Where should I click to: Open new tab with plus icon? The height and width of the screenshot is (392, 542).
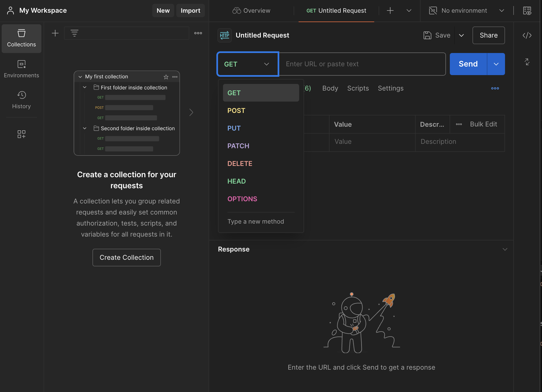390,11
